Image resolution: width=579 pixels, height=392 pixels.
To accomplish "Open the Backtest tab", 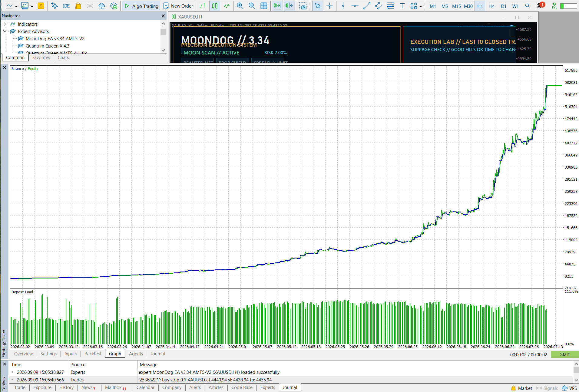I will (93, 354).
